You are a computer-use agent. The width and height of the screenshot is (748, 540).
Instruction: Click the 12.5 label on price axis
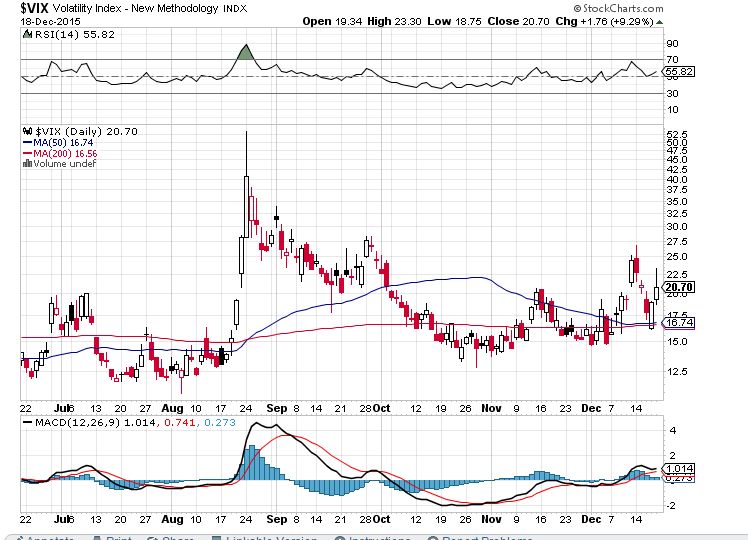click(677, 371)
